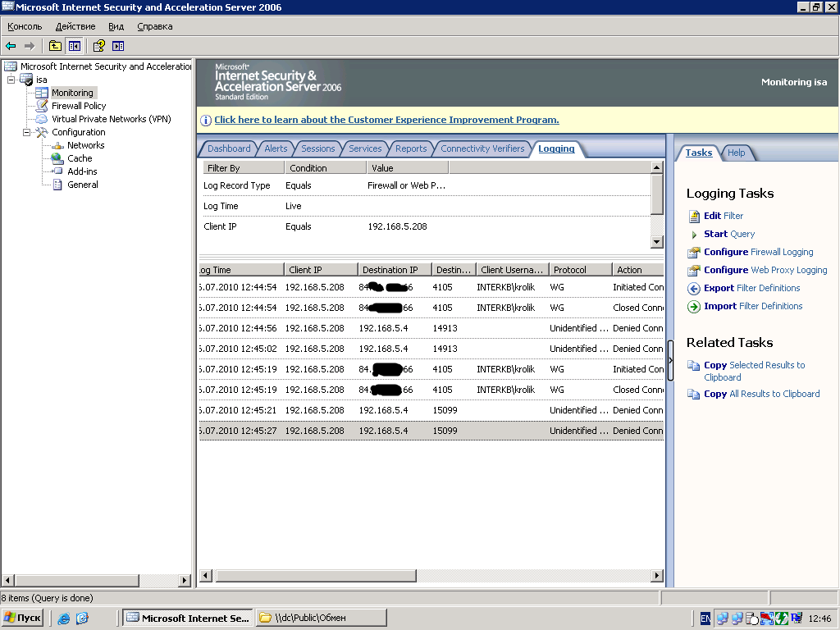
Task: Click the Import Filter Definitions icon
Action: coord(694,307)
